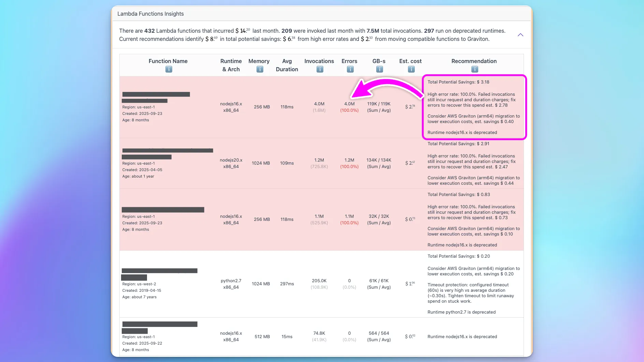Click the 32K / 32K GB-s cell
The width and height of the screenshot is (644, 362).
379,220
